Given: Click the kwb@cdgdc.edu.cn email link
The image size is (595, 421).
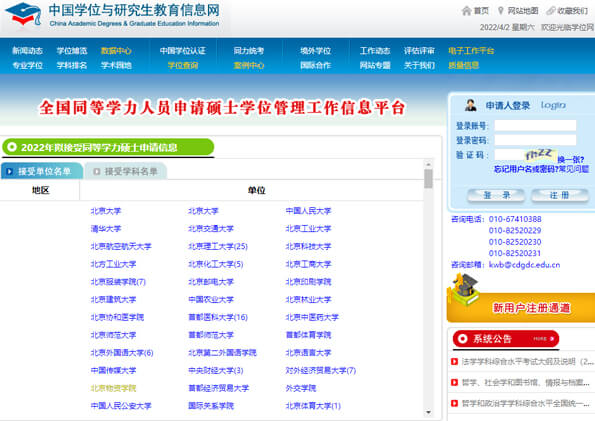Looking at the screenshot, I should (524, 265).
